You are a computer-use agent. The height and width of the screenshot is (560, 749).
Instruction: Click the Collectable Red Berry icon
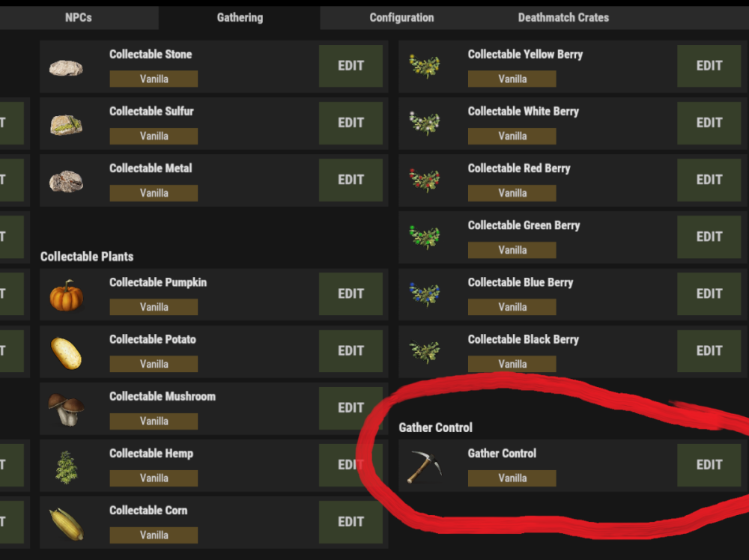pos(425,181)
